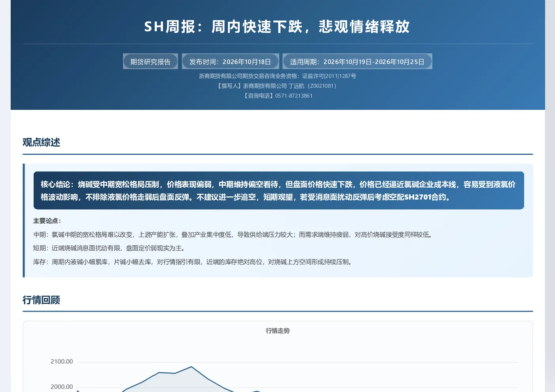Click the 撰写人 丁远航 author line
This screenshot has height=392, width=555.
click(277, 86)
